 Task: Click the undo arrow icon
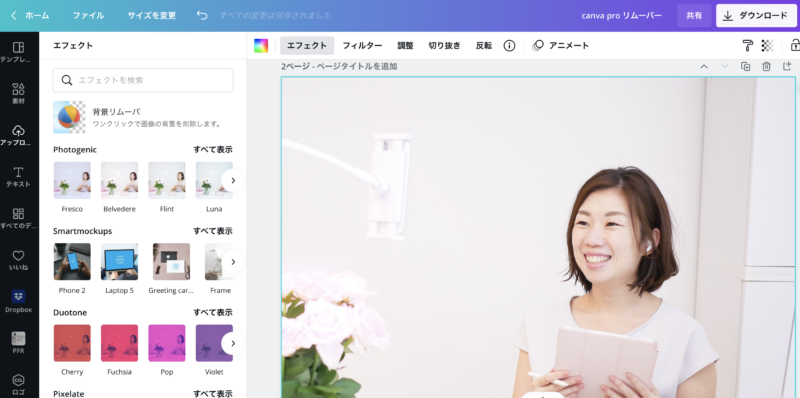(202, 15)
